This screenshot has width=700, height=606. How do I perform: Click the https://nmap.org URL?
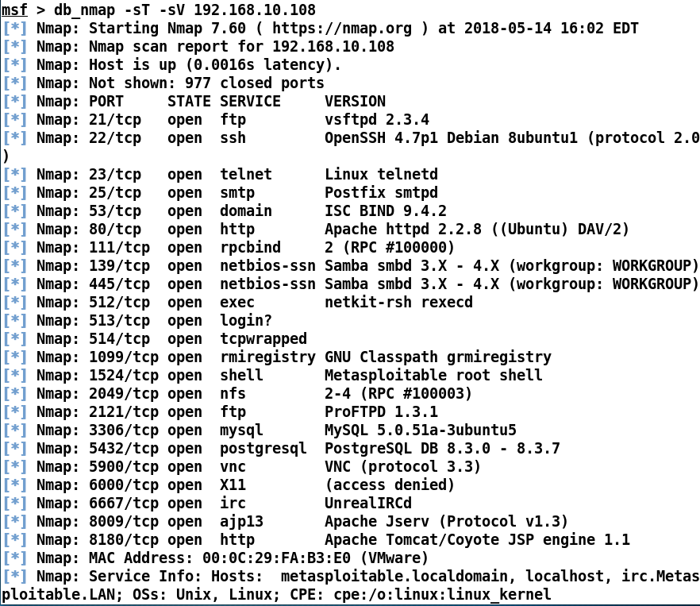[x=342, y=28]
